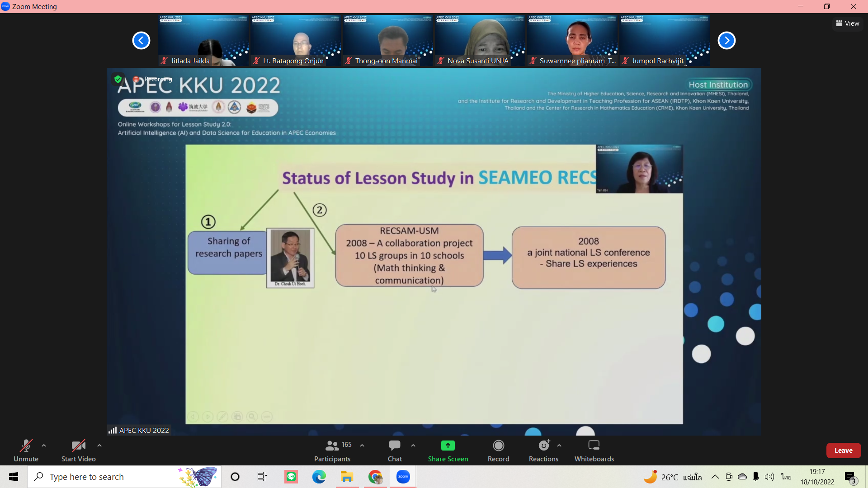Show next participants with right arrow

[x=726, y=41]
